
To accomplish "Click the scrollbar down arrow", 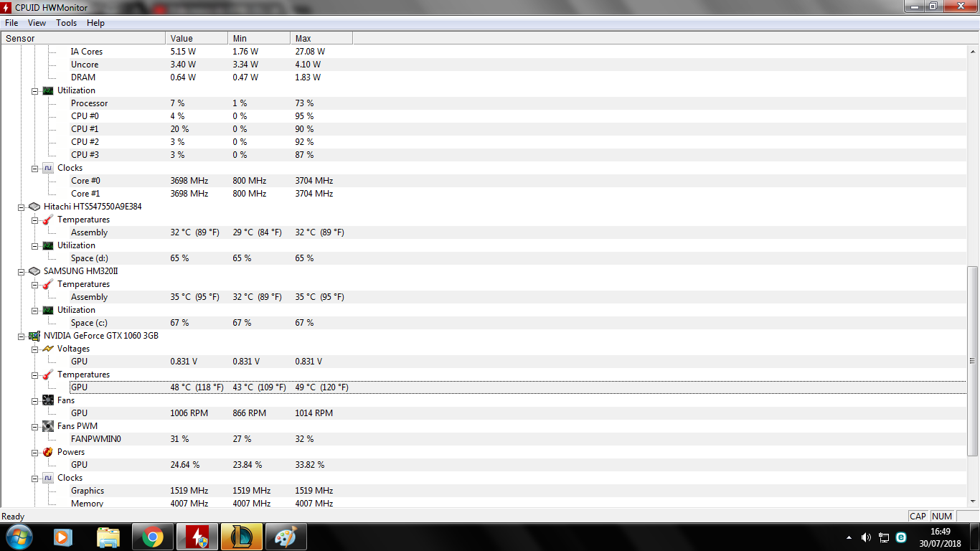I will pos(973,501).
